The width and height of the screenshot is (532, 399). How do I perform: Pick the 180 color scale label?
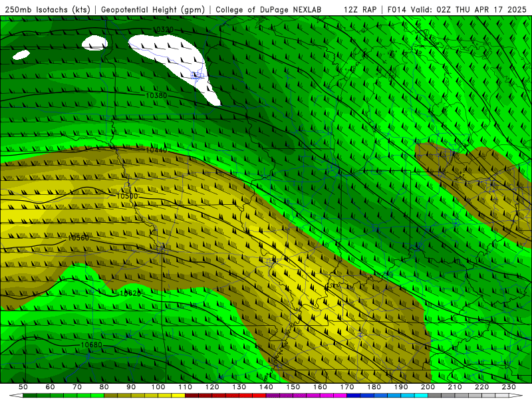374,387
